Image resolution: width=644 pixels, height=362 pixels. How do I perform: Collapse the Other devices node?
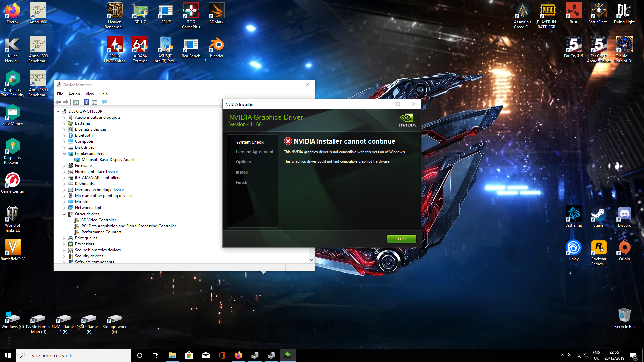[x=64, y=214]
